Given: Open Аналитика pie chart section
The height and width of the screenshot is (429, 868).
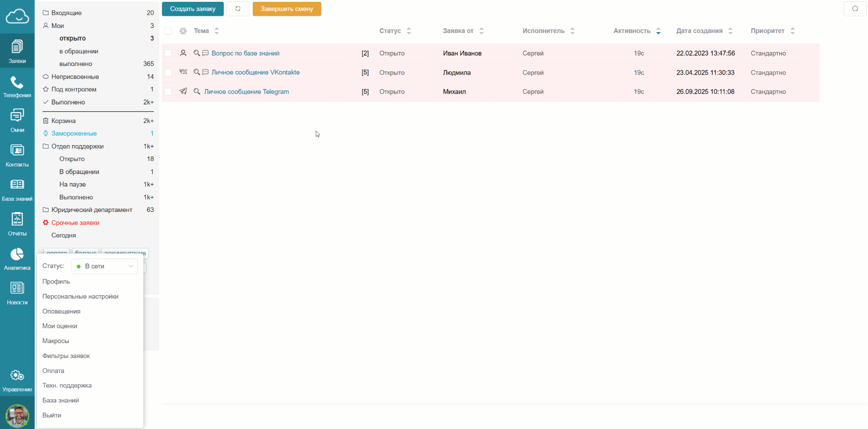Looking at the screenshot, I should [17, 259].
